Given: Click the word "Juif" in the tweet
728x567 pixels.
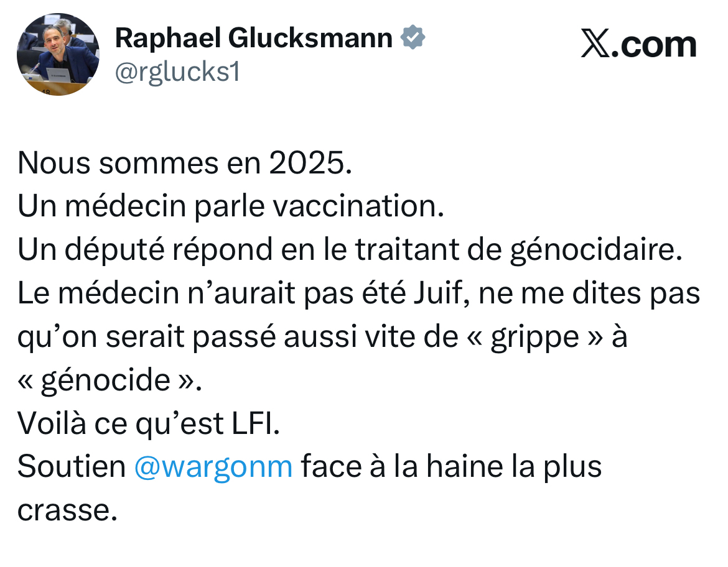Looking at the screenshot, I should (436, 293).
